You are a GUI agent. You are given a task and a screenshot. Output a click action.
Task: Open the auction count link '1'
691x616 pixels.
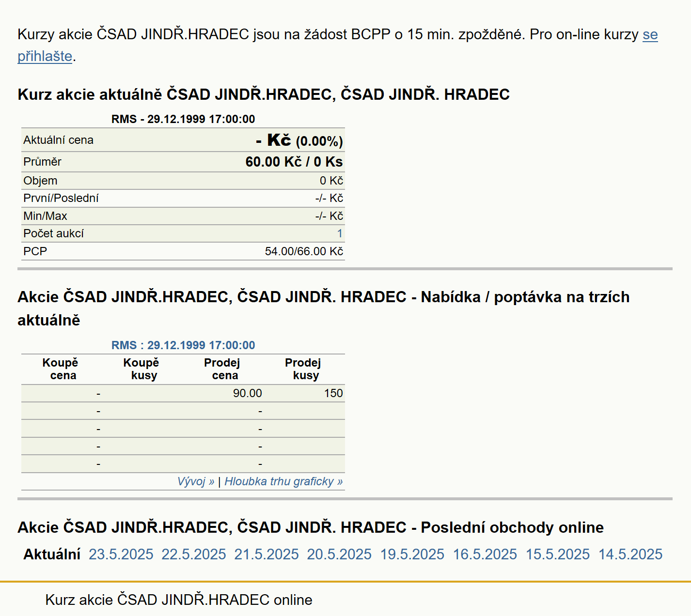tap(340, 233)
